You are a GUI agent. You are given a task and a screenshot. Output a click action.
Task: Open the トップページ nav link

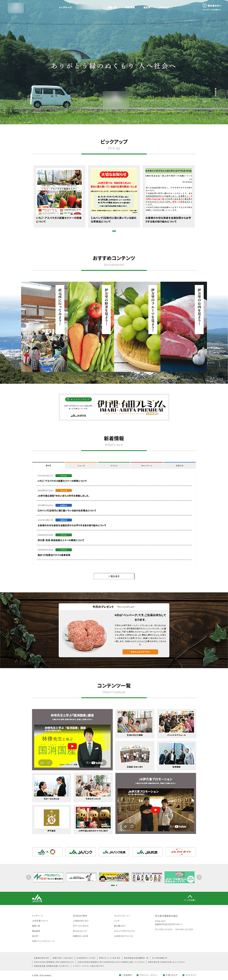65,7
